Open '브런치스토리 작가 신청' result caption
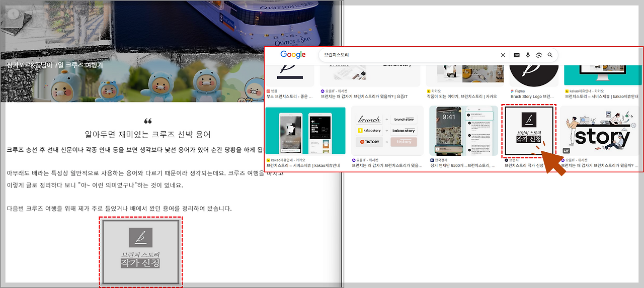Image resolution: width=644 pixels, height=288 pixels. click(x=524, y=165)
